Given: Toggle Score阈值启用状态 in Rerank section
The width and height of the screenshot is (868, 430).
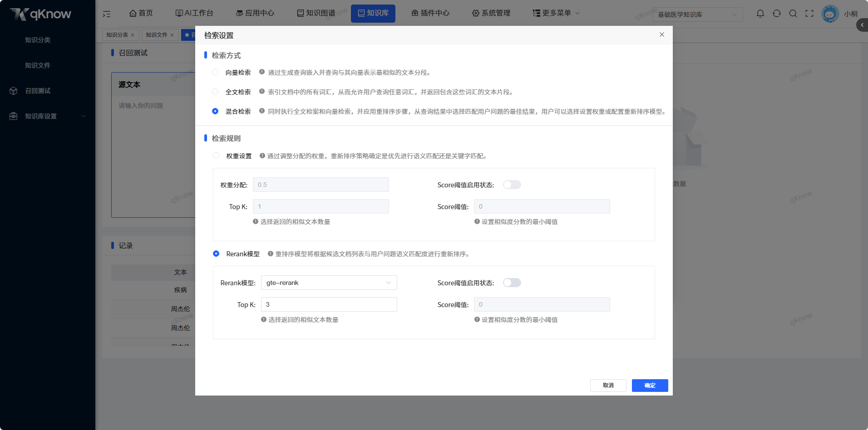Looking at the screenshot, I should [512, 283].
